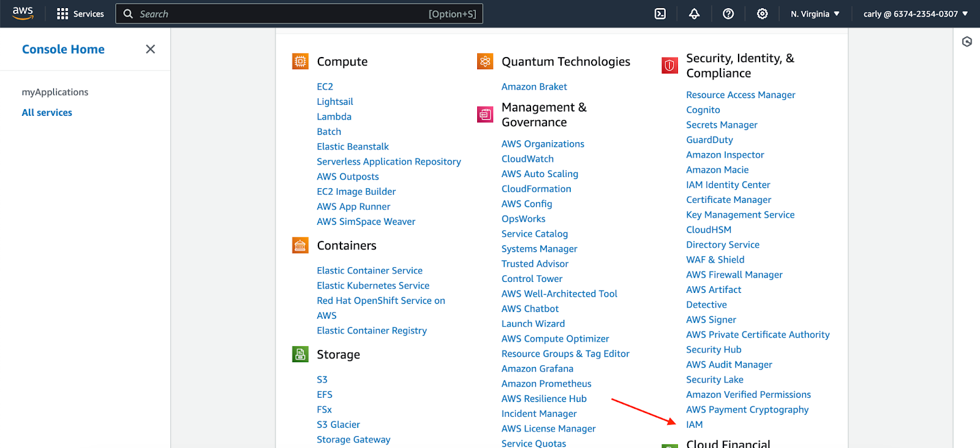Expand the N. Virginia region dropdown
Image resolution: width=980 pixels, height=448 pixels.
pyautogui.click(x=815, y=13)
